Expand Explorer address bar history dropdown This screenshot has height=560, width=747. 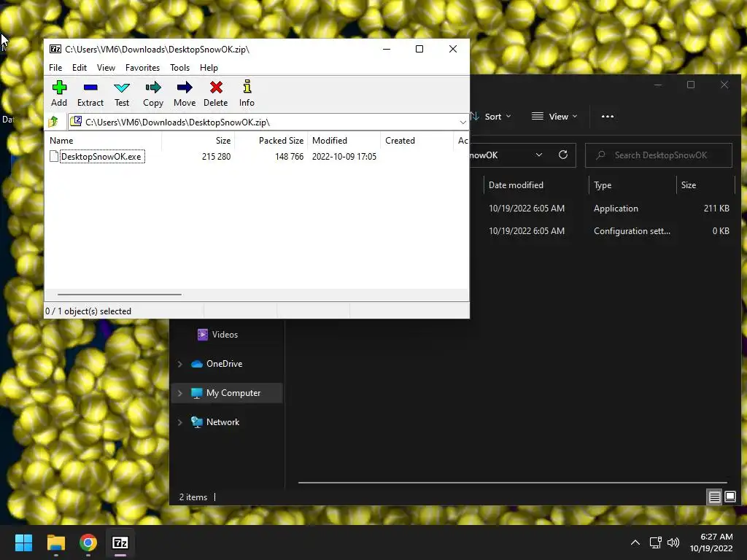point(539,155)
